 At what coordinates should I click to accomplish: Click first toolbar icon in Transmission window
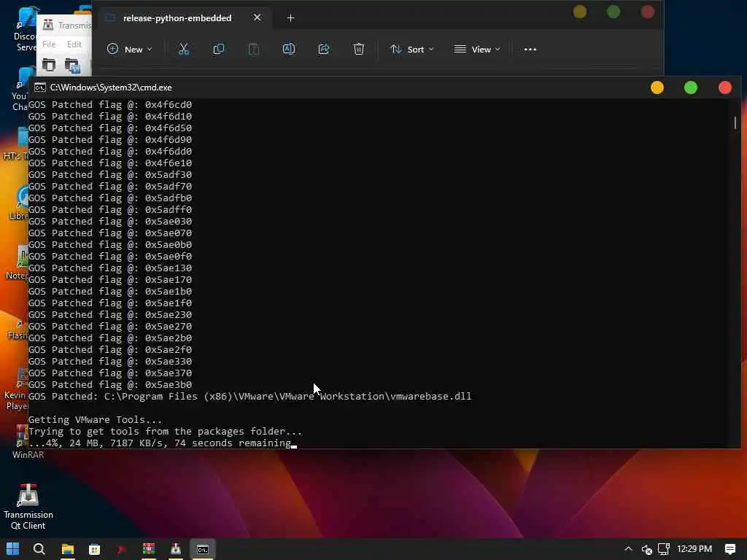click(49, 65)
